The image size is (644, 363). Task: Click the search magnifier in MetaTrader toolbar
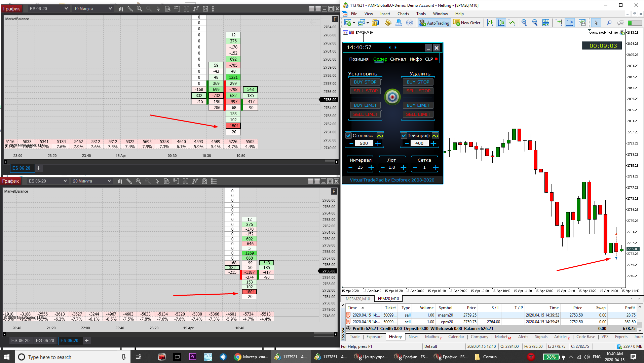click(609, 23)
